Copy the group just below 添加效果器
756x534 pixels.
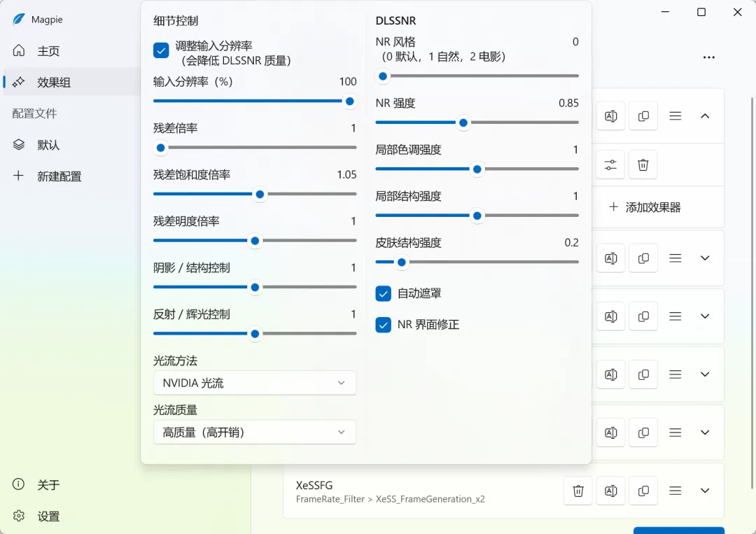point(643,258)
